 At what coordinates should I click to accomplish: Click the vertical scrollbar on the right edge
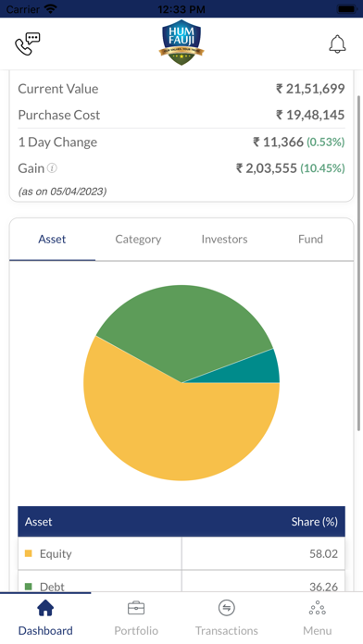358,263
